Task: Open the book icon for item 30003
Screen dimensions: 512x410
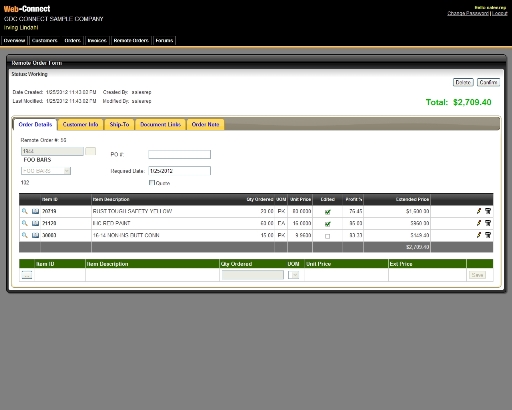Action: (35, 235)
